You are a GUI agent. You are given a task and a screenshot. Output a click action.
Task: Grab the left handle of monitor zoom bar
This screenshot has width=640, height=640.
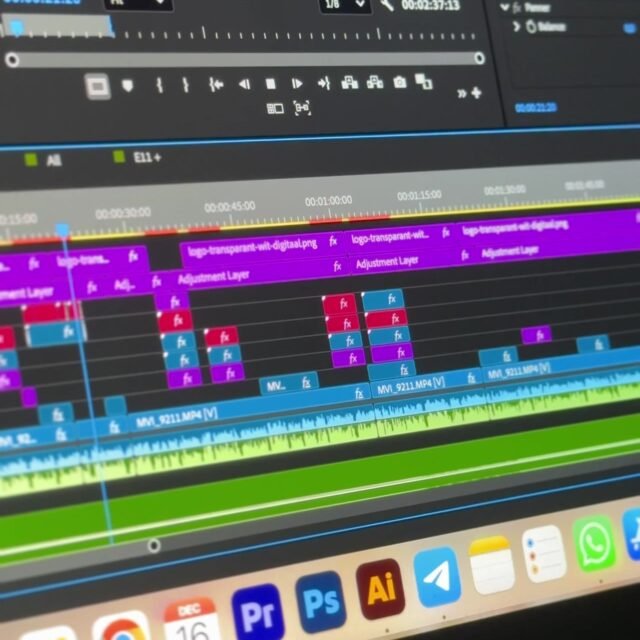pos(12,60)
